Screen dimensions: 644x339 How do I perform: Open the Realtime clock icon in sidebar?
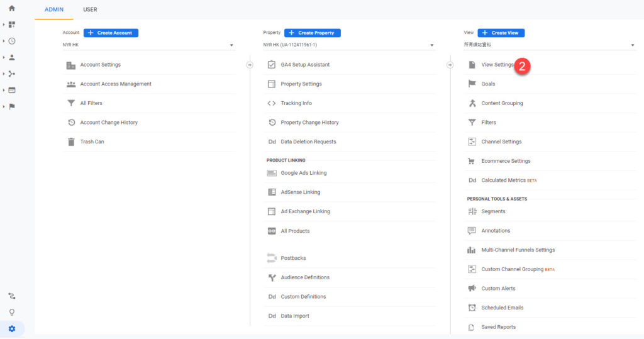11,41
